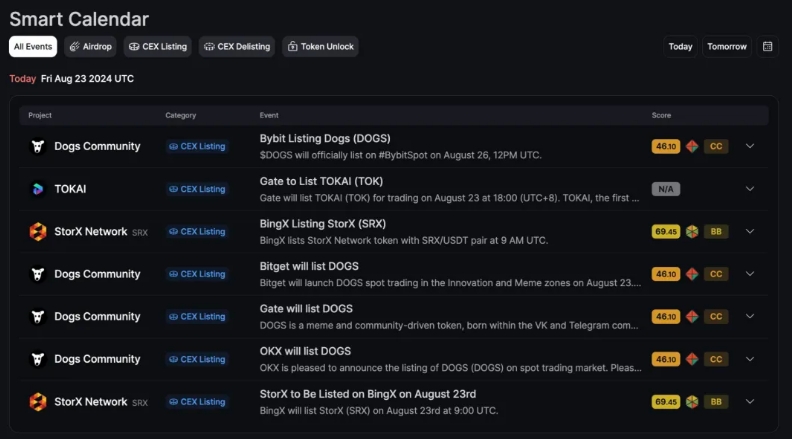
Task: Filter events by CEX Listing
Action: click(x=158, y=46)
